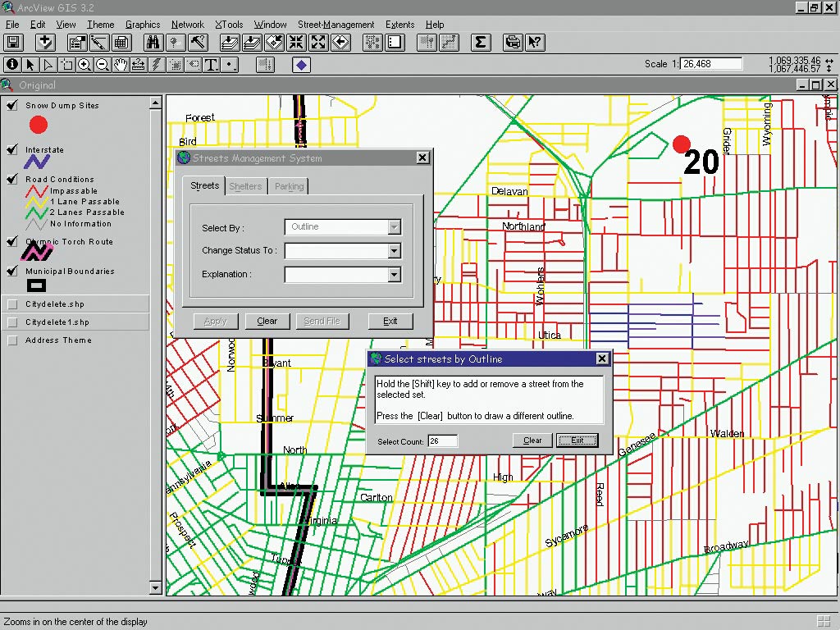This screenshot has height=630, width=840.
Task: Open the Theme menu
Action: (x=101, y=25)
